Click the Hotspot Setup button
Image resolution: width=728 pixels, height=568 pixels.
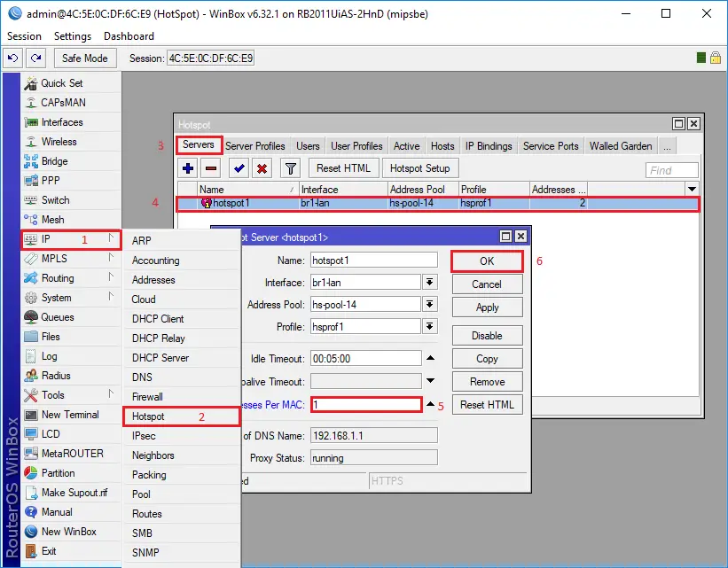pos(420,168)
